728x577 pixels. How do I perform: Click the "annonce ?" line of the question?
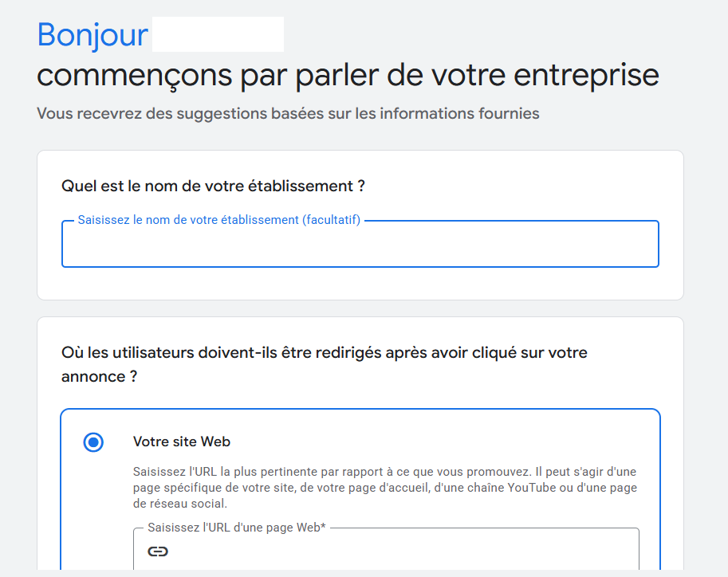93,376
